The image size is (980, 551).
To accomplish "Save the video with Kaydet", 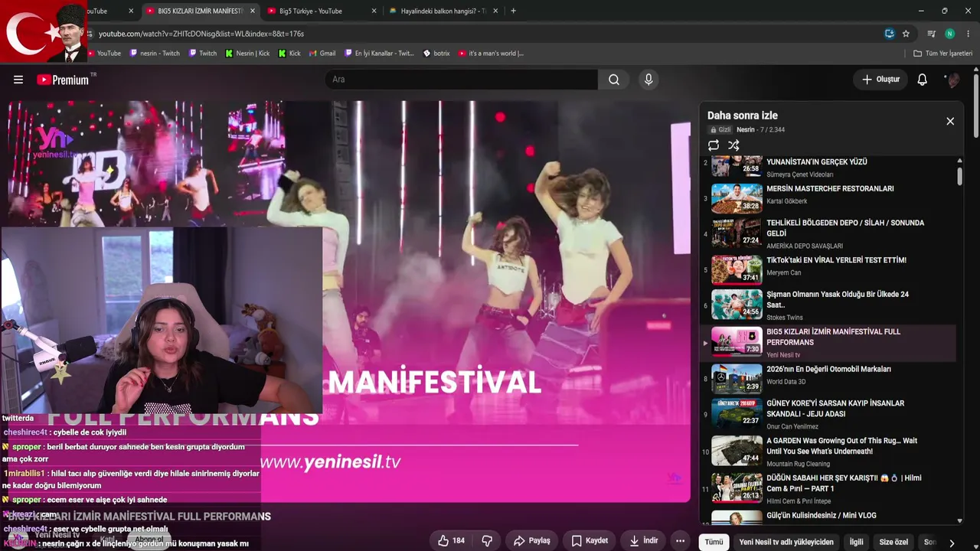I will (x=590, y=540).
